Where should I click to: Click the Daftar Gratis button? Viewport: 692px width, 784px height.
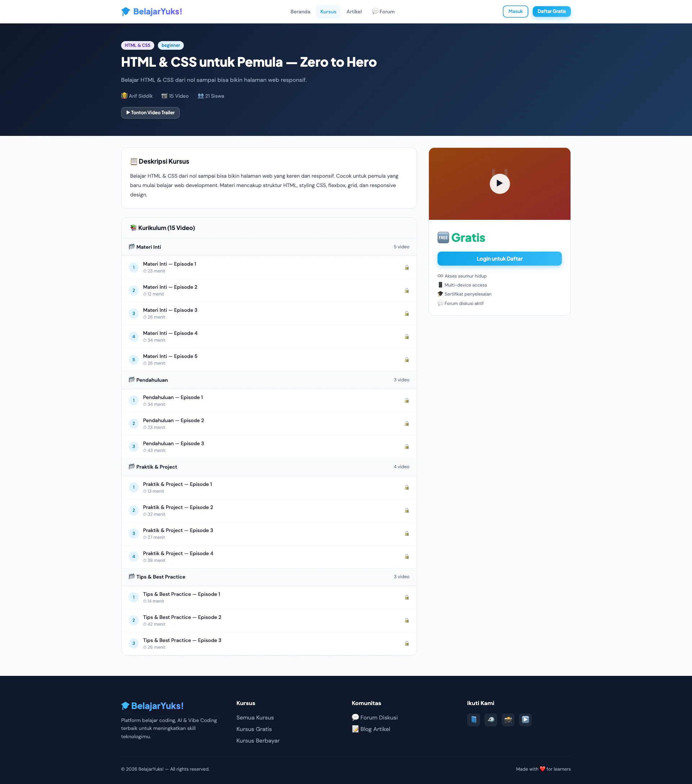(551, 12)
